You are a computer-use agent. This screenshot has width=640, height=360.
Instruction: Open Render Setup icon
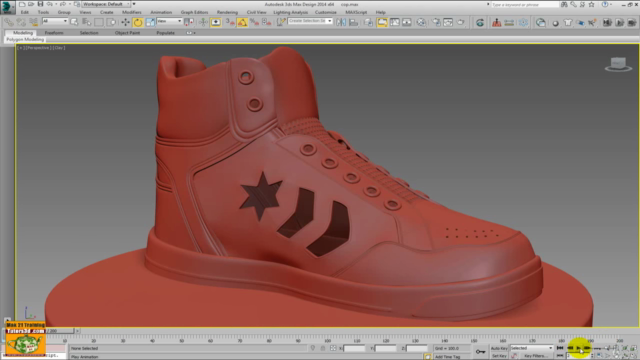[436, 22]
